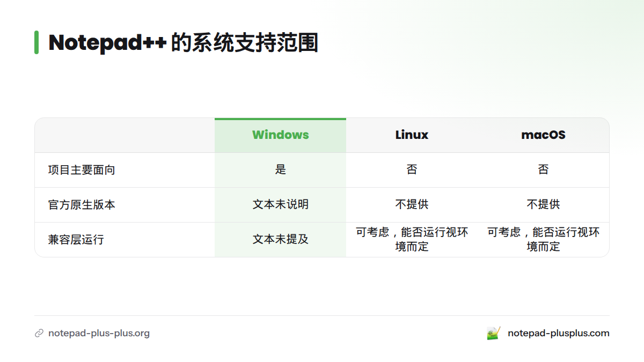The height and width of the screenshot is (362, 644).
Task: Select the macOS column header
Action: [543, 135]
